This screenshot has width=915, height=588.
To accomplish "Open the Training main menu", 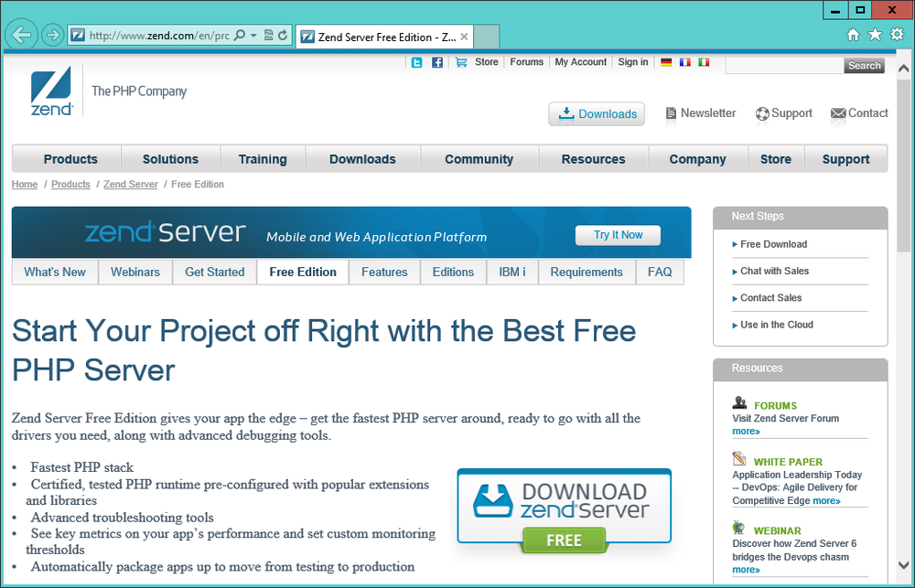I will click(263, 159).
